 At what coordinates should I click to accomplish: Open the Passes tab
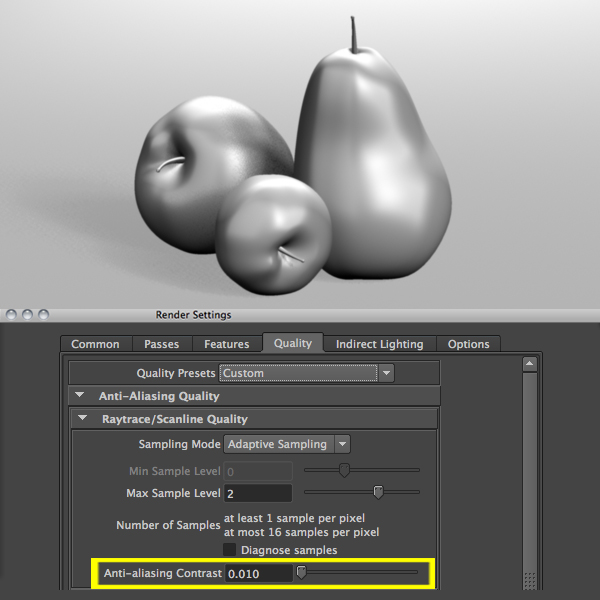pos(161,344)
